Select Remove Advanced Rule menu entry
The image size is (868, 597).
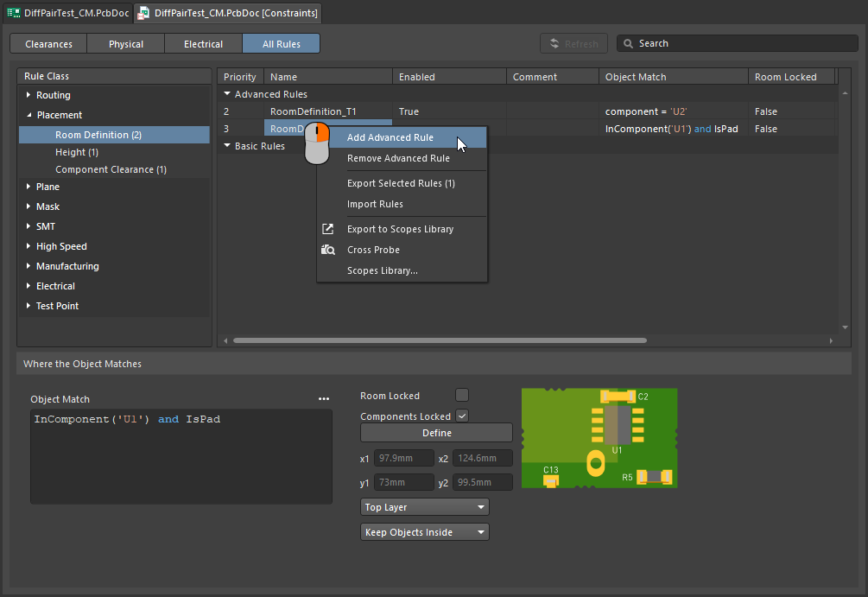pos(398,158)
